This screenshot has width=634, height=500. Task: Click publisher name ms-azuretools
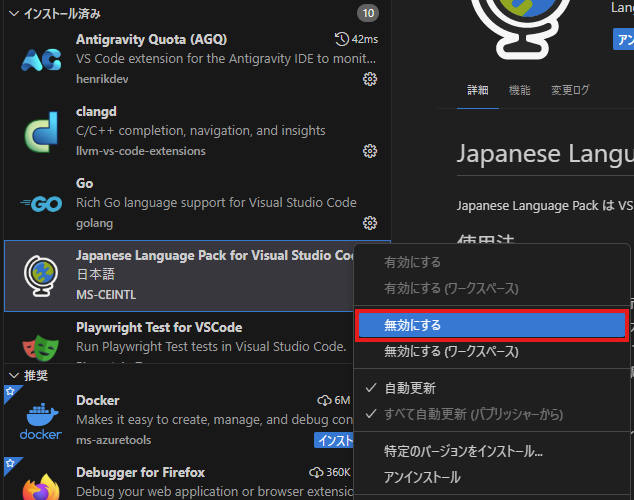tap(114, 440)
